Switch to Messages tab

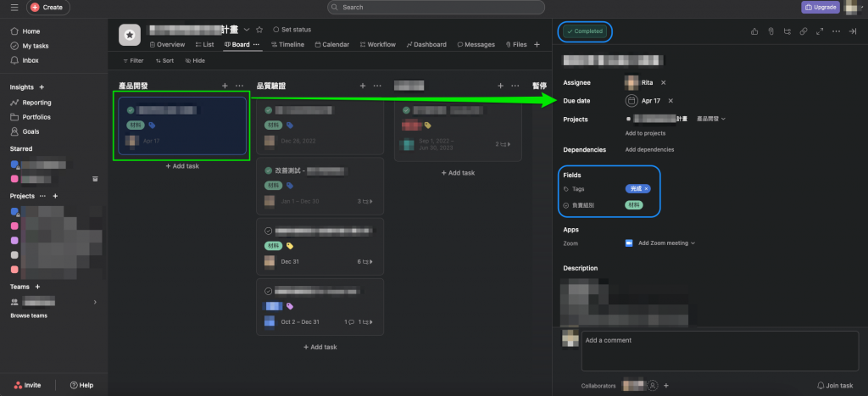[x=476, y=44]
